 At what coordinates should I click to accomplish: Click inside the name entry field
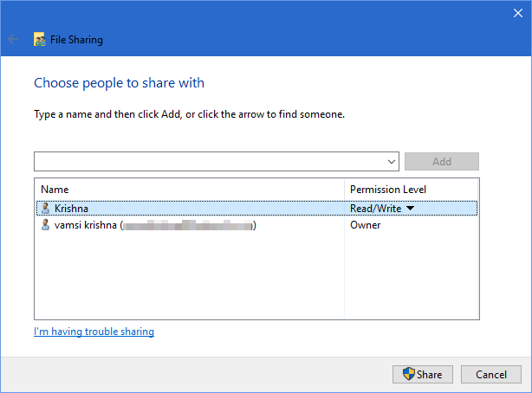208,162
